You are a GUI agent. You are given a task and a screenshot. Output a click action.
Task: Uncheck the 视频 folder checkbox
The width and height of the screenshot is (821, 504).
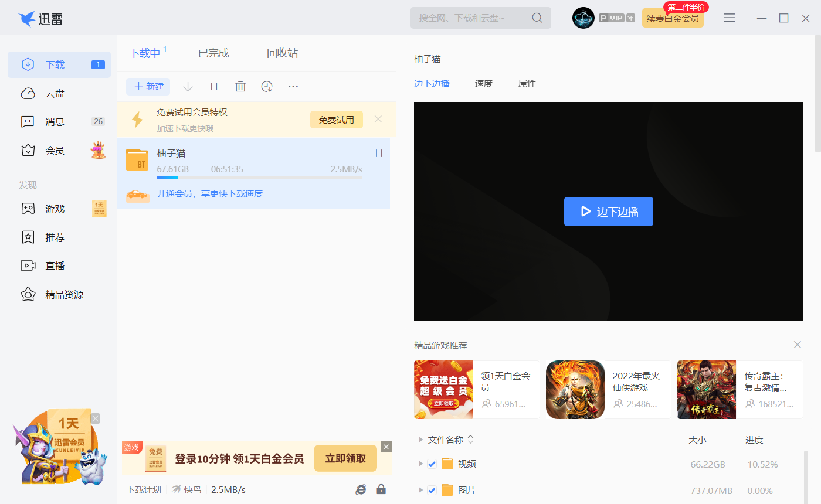click(x=432, y=464)
